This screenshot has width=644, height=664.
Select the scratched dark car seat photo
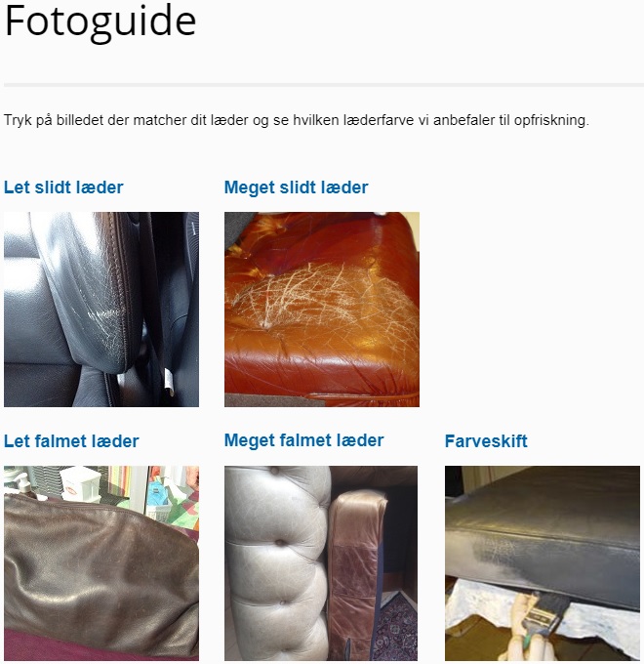[x=101, y=310]
